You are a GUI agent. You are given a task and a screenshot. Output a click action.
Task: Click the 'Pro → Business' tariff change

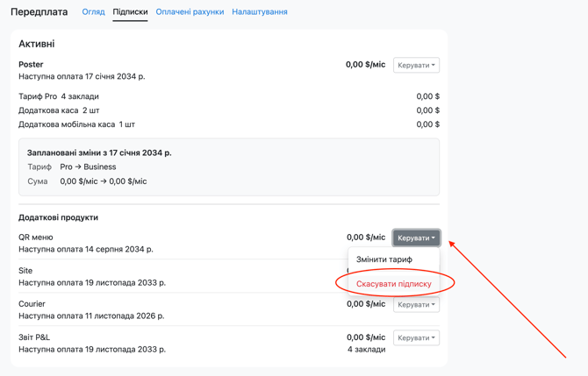88,167
